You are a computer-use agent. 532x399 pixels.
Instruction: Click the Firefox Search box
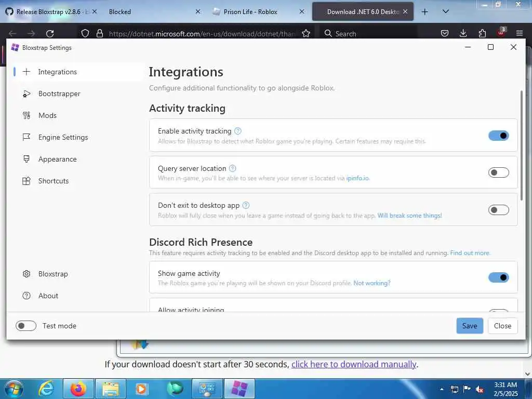(369, 33)
